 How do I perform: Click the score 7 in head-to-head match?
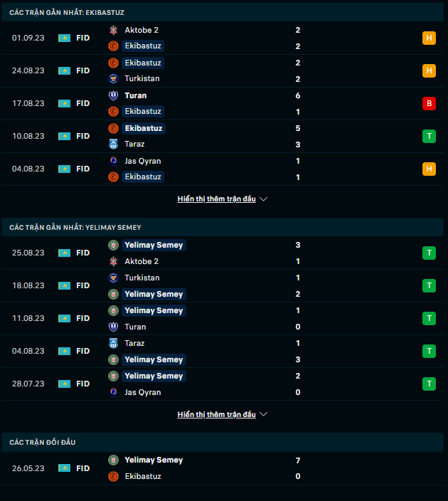pyautogui.click(x=298, y=460)
